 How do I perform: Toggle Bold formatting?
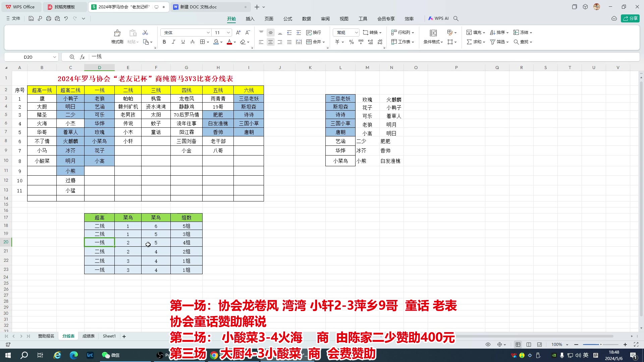tap(164, 42)
